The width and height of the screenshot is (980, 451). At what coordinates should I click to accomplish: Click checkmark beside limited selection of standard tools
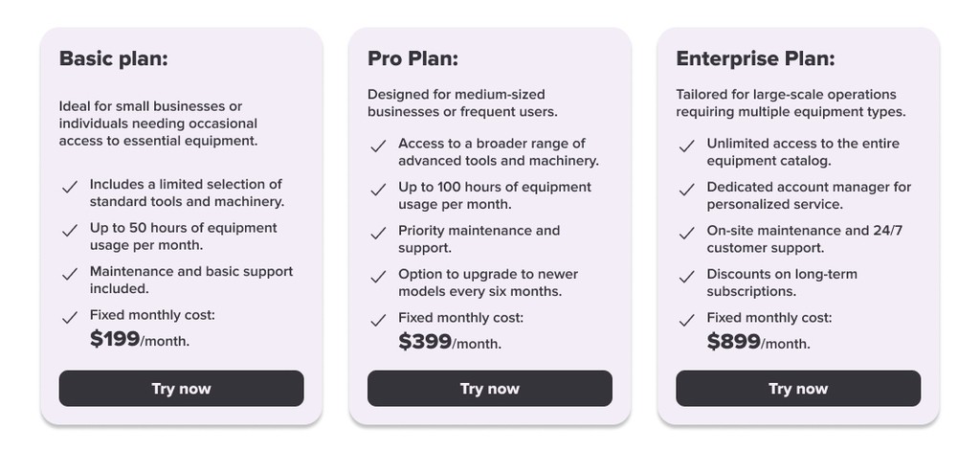point(70,187)
